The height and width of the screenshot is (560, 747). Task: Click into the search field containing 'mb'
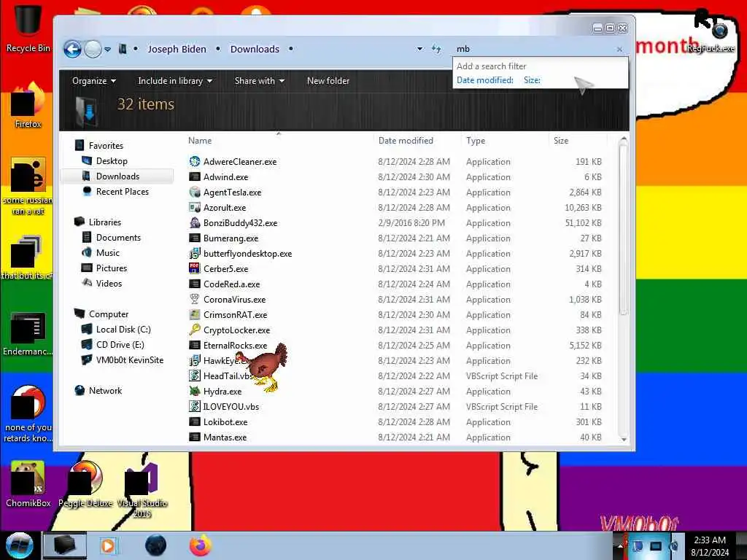point(533,49)
